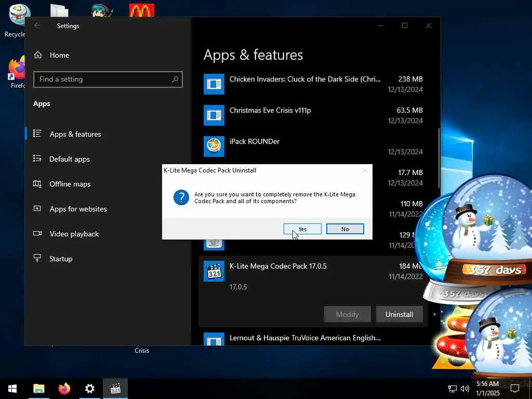
Task: Cancel uninstall with the No button
Action: 345,229
